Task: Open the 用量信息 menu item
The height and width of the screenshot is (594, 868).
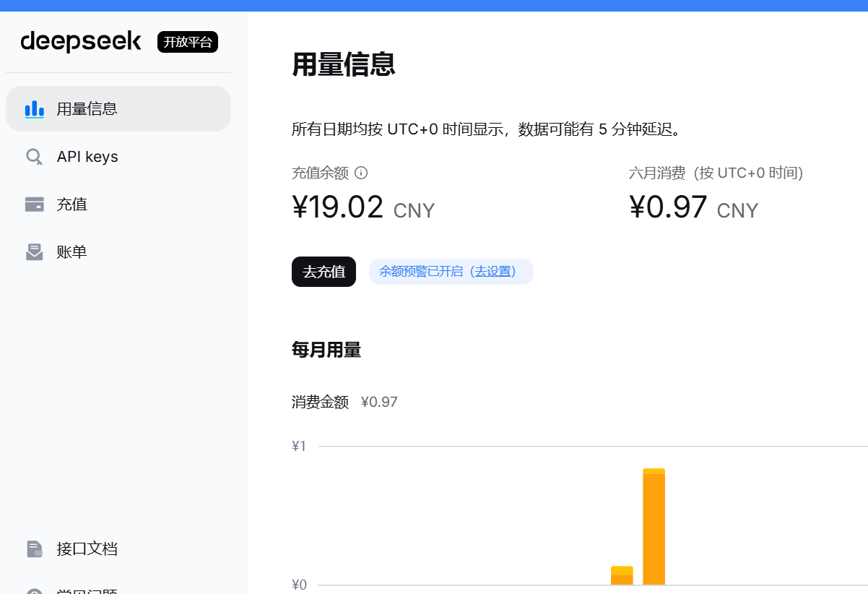Action: tap(118, 109)
